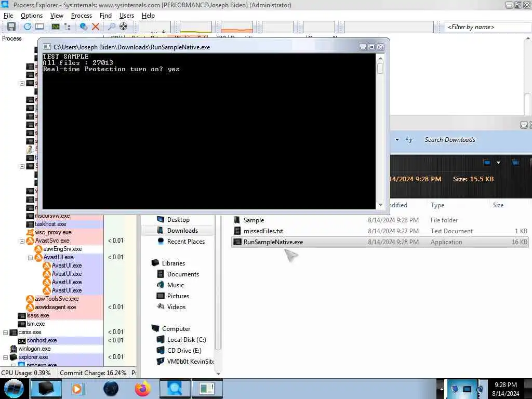This screenshot has width=532, height=399.
Task: Collapse the AvastSvc.exe tree node
Action: pos(22,241)
